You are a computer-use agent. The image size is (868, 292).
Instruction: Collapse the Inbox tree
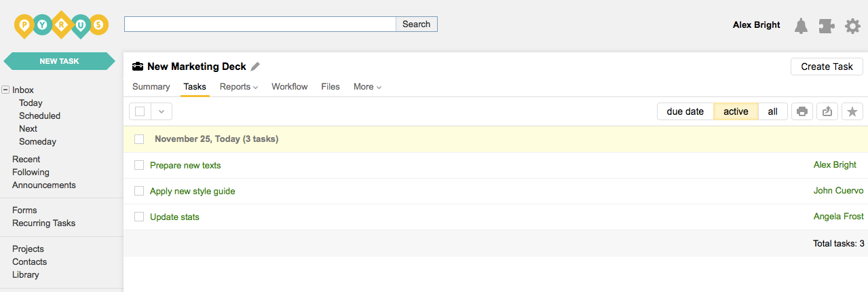click(x=5, y=90)
